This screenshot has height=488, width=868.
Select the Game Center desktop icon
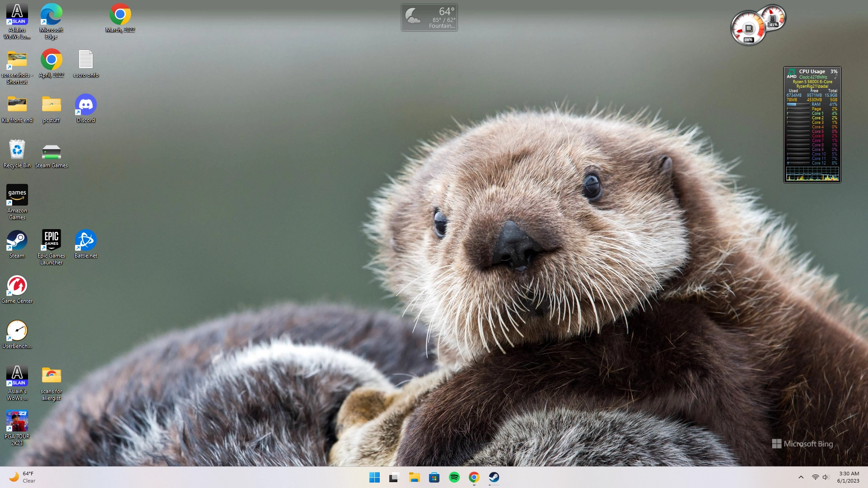[17, 290]
